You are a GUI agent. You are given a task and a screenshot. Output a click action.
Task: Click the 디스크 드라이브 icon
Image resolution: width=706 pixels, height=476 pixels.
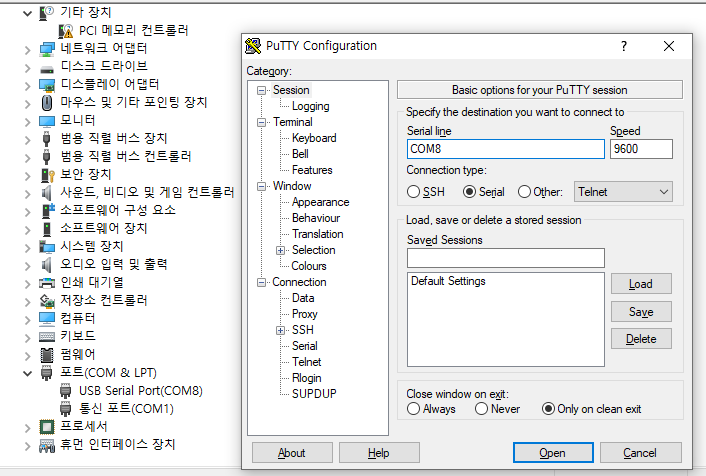pos(47,68)
